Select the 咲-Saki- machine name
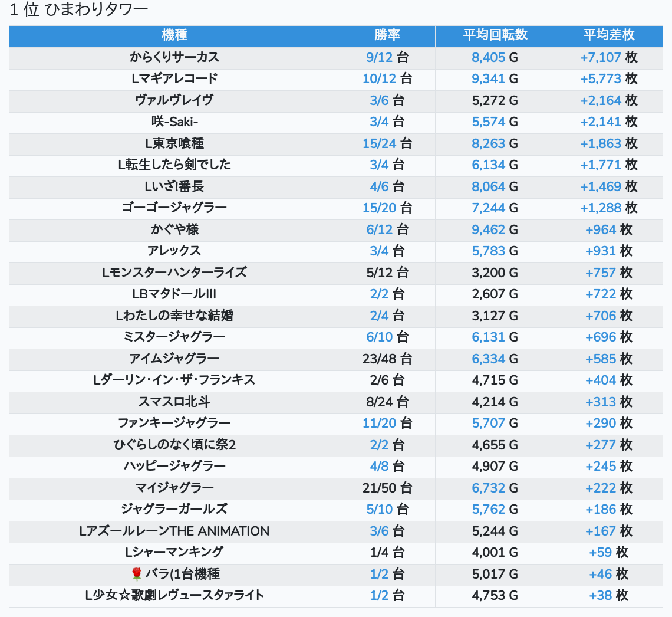The width and height of the screenshot is (672, 617). (174, 122)
